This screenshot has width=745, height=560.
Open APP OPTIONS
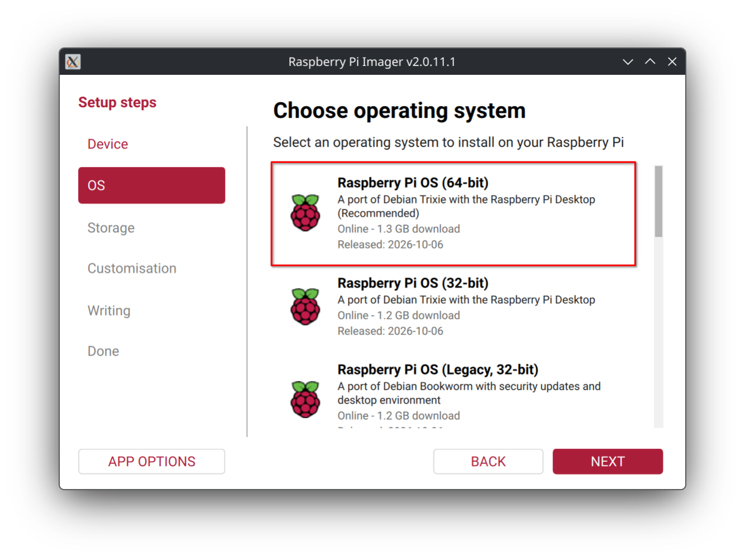pyautogui.click(x=151, y=462)
